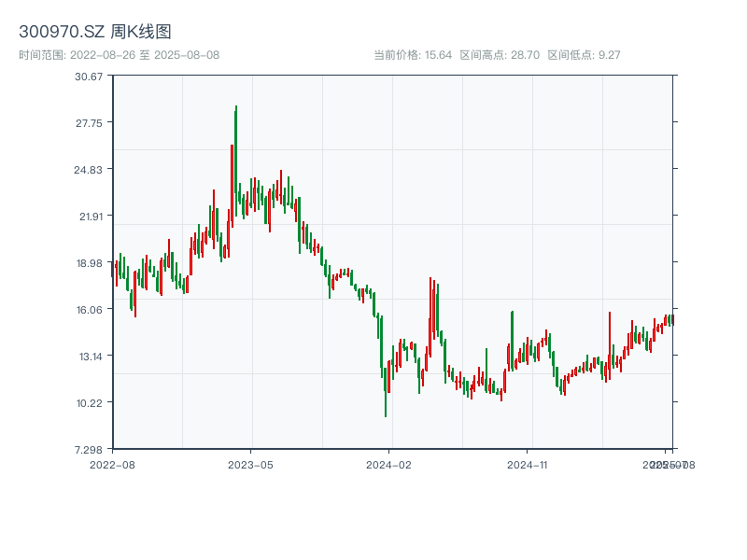Click the 13.14 y-axis tick label
The width and height of the screenshot is (747, 560).
pyautogui.click(x=90, y=356)
